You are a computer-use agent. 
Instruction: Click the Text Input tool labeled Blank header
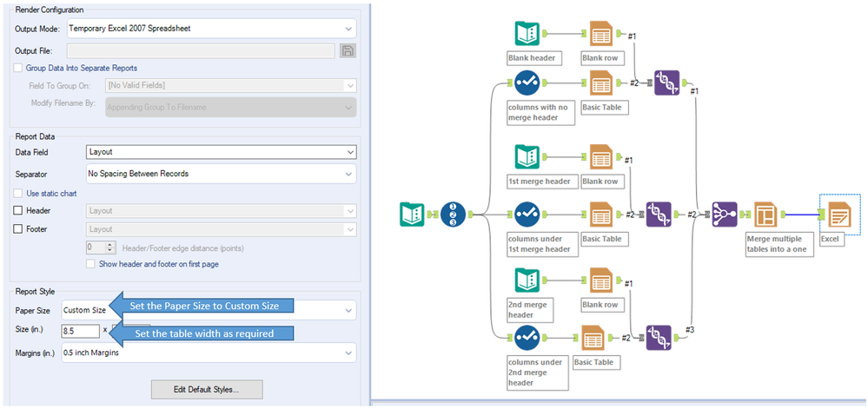pyautogui.click(x=527, y=34)
